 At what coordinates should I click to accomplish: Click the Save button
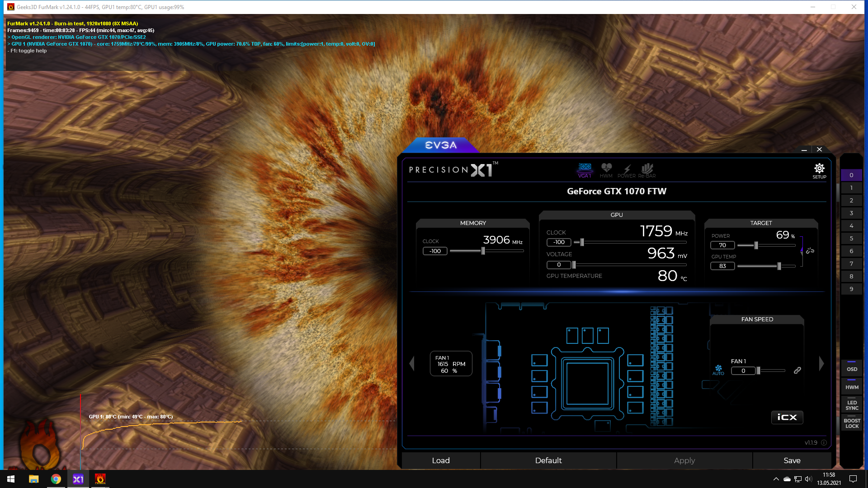[x=792, y=460]
